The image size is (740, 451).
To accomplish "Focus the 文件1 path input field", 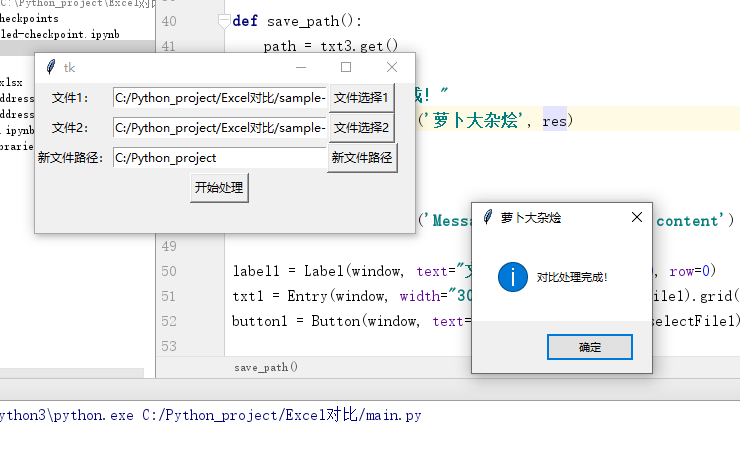I will (219, 98).
